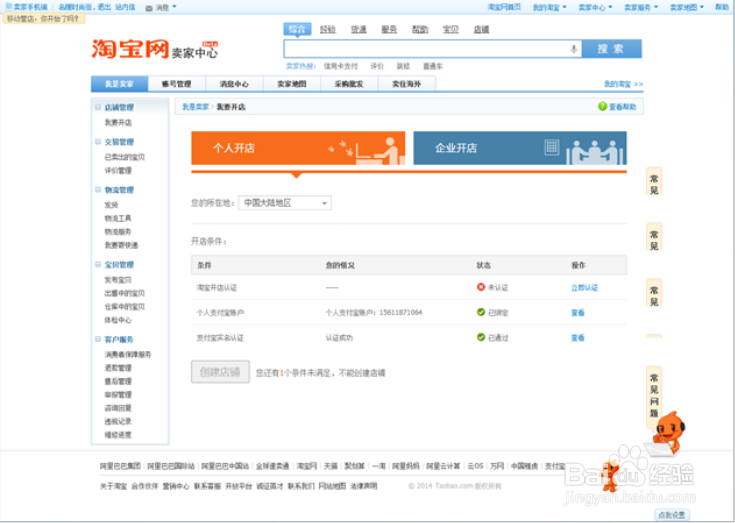Open 发货 in the sidebar
735x523 pixels.
(112, 205)
